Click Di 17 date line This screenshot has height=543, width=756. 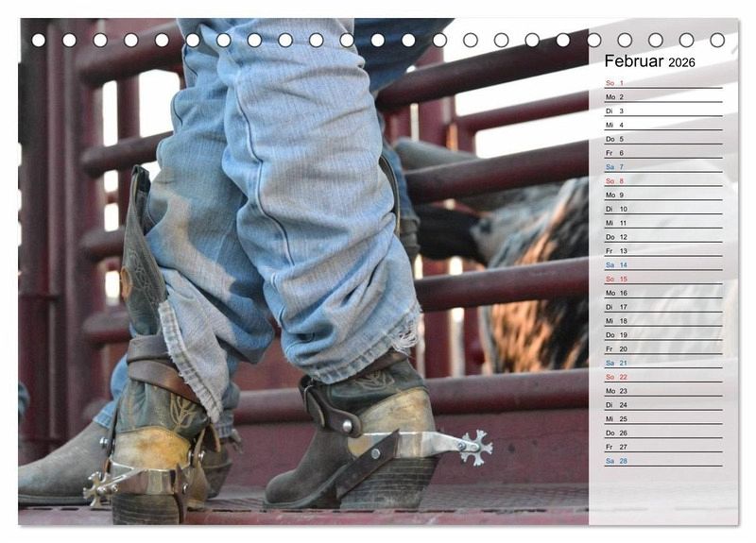(662, 307)
